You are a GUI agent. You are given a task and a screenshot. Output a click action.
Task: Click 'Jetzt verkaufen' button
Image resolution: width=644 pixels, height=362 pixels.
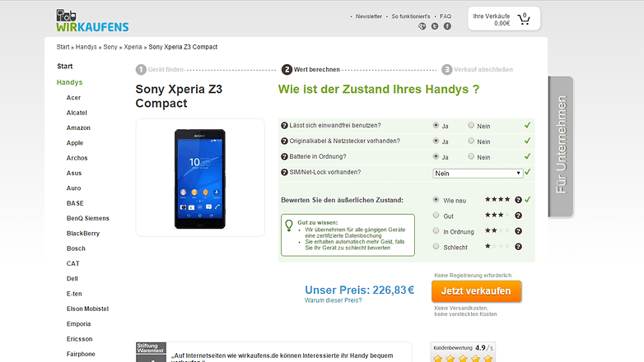pos(477,291)
